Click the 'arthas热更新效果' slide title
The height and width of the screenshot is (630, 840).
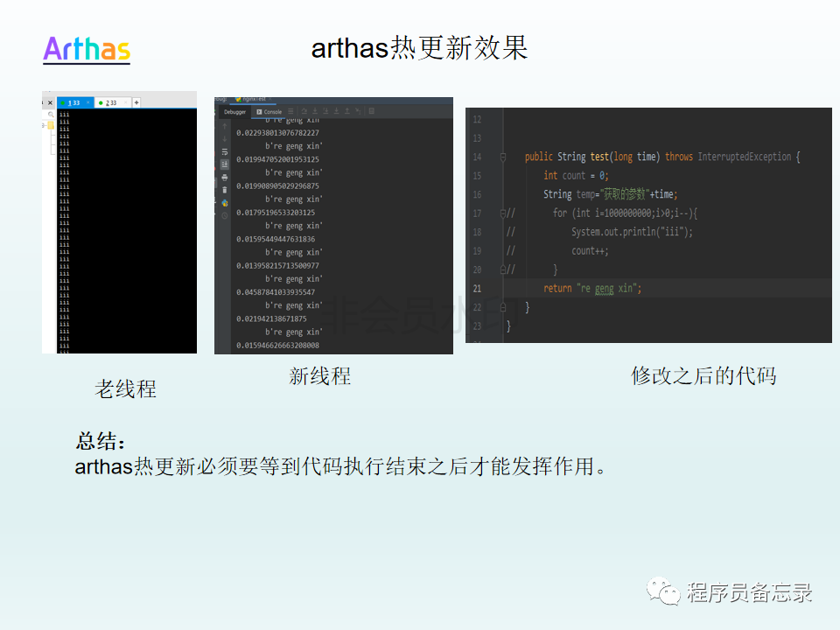pyautogui.click(x=419, y=48)
